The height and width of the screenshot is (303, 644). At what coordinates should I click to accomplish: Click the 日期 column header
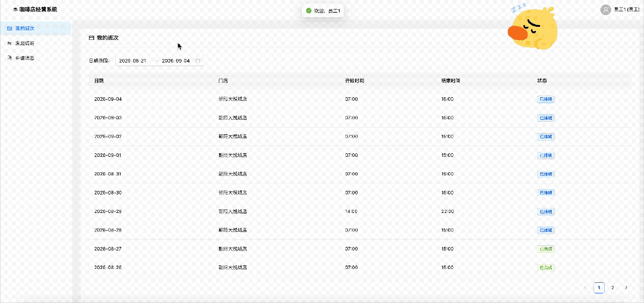click(98, 81)
